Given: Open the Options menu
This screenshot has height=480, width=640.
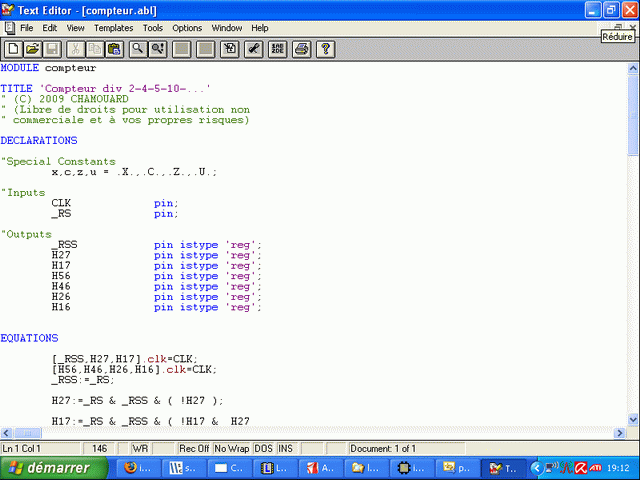Looking at the screenshot, I should pyautogui.click(x=187, y=28).
